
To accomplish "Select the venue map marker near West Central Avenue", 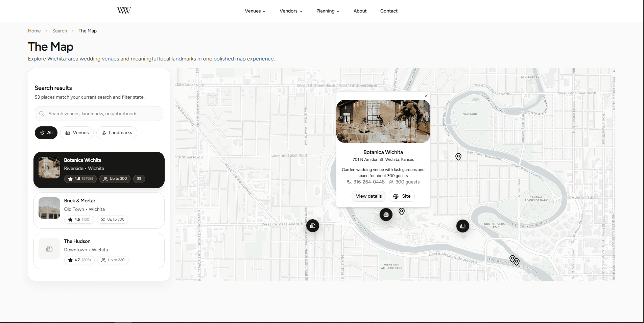I will click(313, 226).
